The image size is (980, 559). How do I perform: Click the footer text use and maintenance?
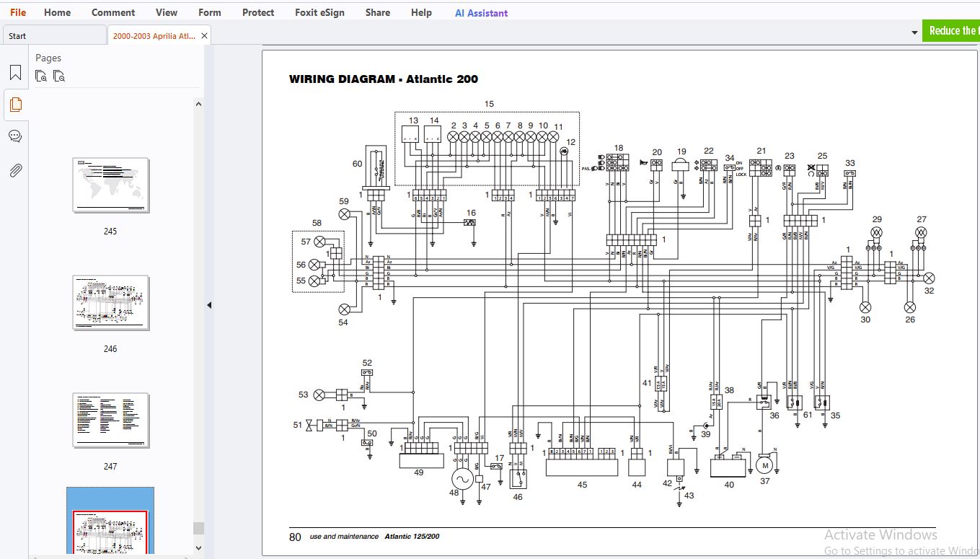[344, 537]
